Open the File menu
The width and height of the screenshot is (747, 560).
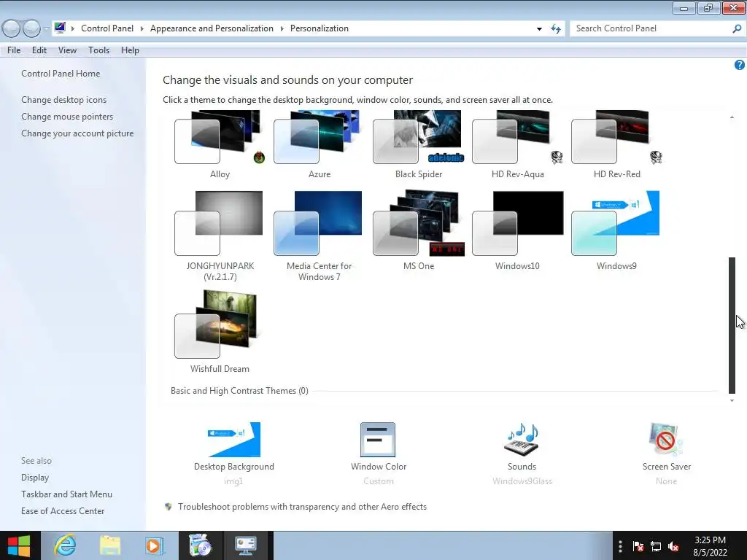[14, 50]
